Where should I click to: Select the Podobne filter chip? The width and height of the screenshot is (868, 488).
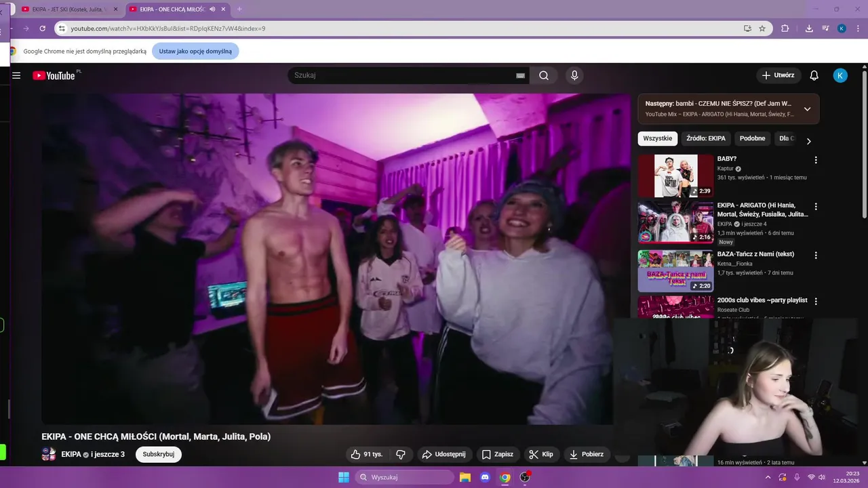coord(752,138)
